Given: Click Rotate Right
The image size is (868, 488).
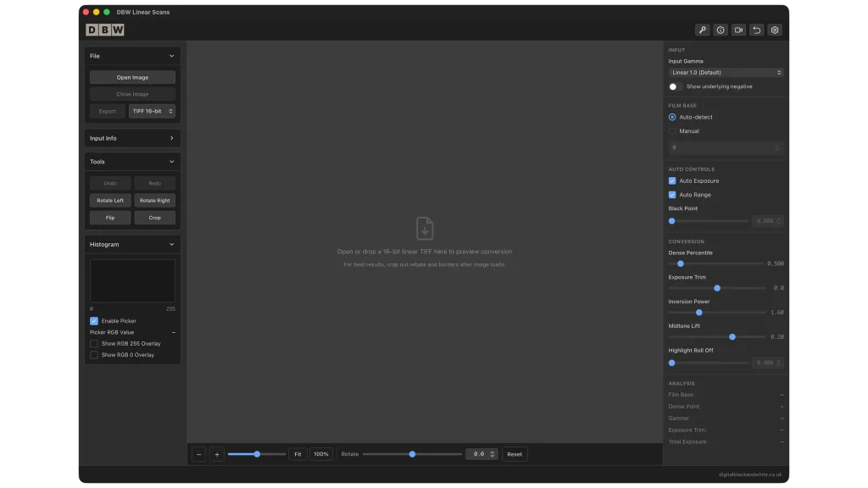Looking at the screenshot, I should click(x=154, y=200).
